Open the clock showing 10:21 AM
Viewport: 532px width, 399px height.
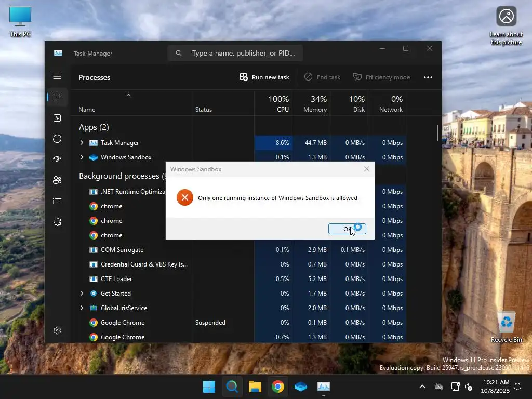click(495, 387)
